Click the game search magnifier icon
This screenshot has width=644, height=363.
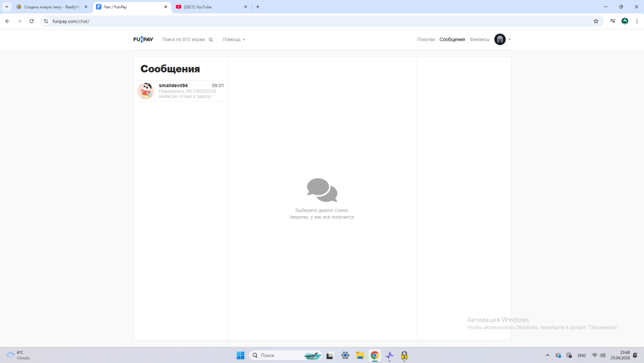(x=211, y=40)
